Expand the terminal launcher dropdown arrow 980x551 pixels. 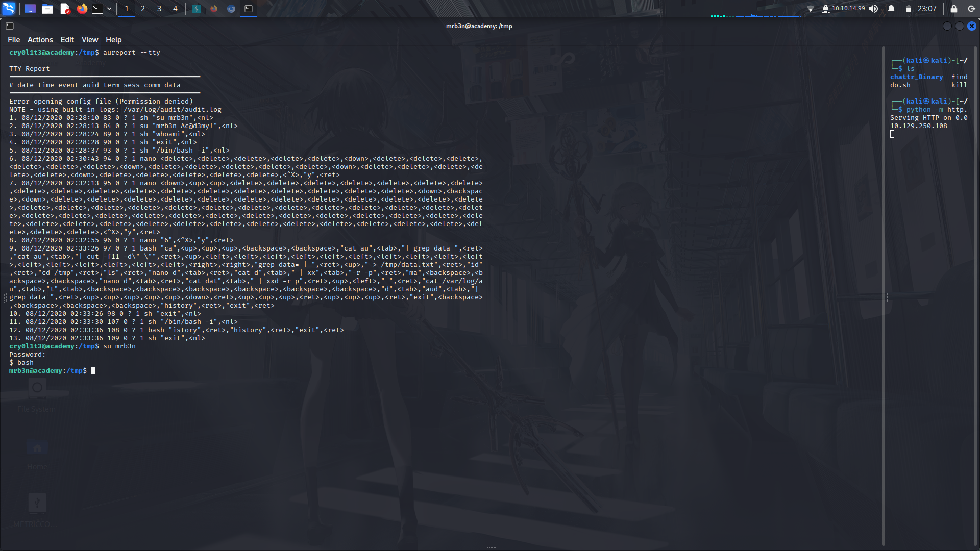(x=109, y=8)
